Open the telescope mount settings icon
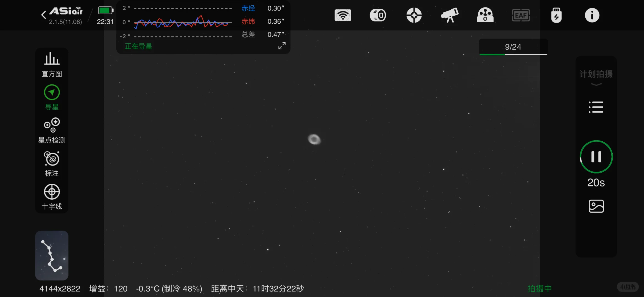The width and height of the screenshot is (644, 297). click(450, 15)
